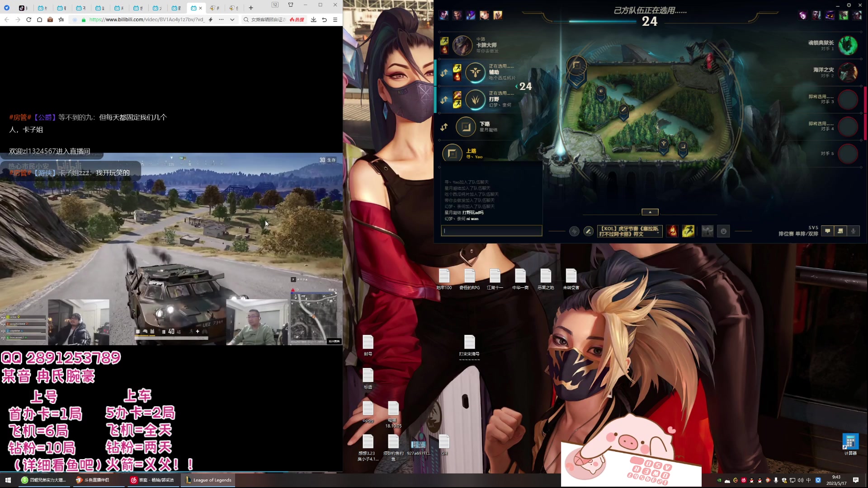
Task: Open the browser home page
Action: pyautogui.click(x=39, y=19)
